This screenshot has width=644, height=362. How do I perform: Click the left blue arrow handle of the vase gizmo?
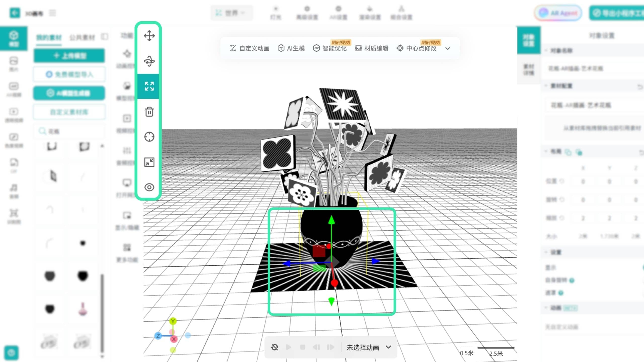287,263
